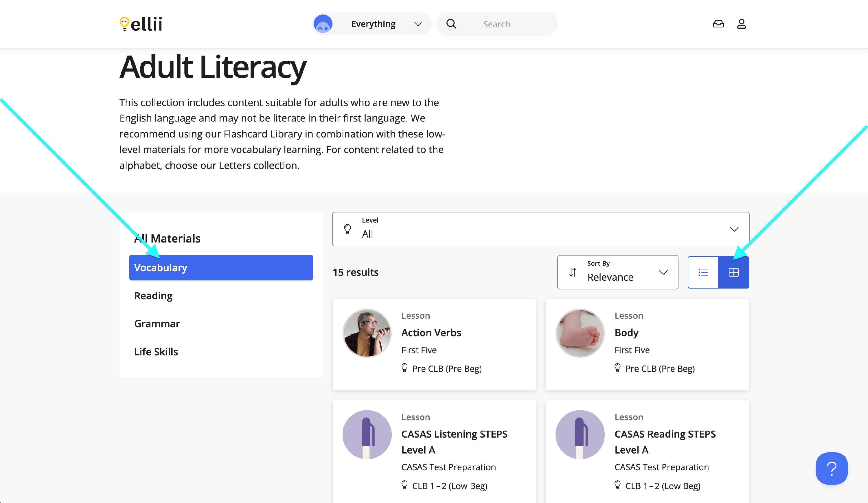
Task: Open the user account icon
Action: click(x=741, y=24)
